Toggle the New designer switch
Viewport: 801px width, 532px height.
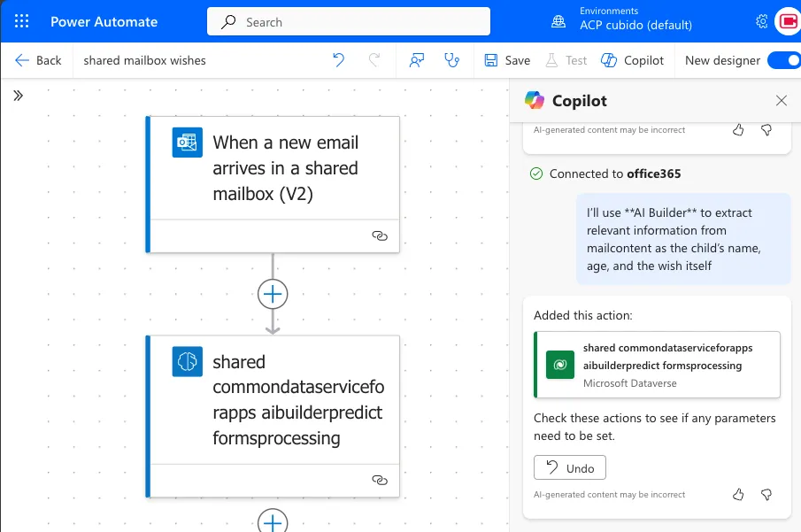tap(782, 60)
